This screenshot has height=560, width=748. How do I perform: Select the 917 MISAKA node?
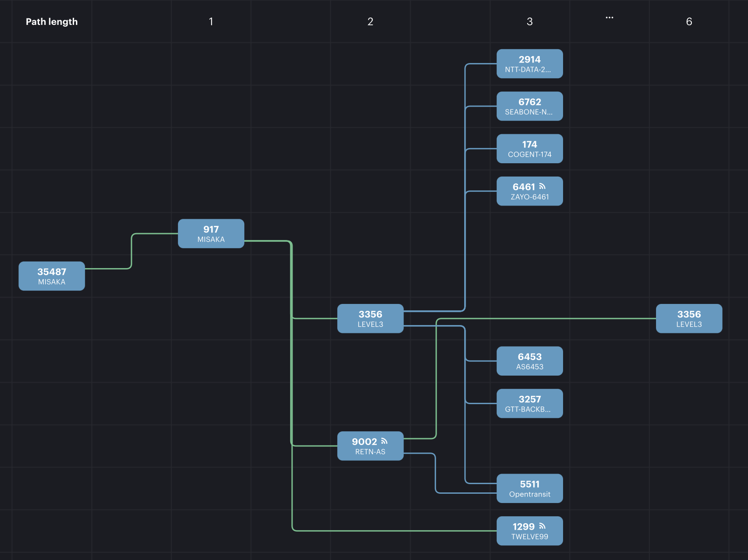pos(211,234)
